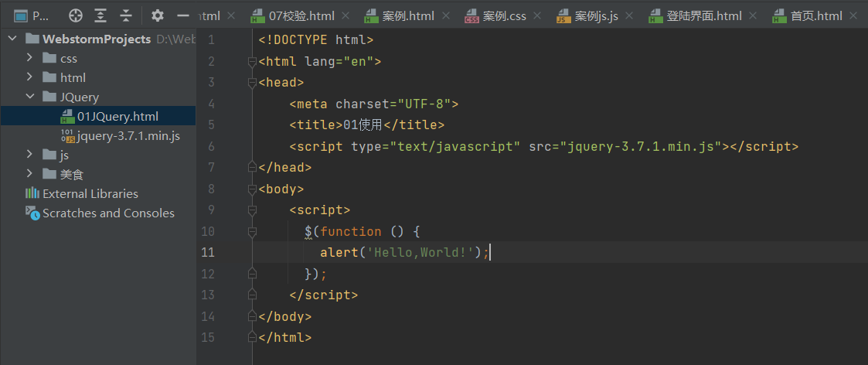868x365 pixels.
Task: Fold the function block at line 10
Action: [253, 231]
